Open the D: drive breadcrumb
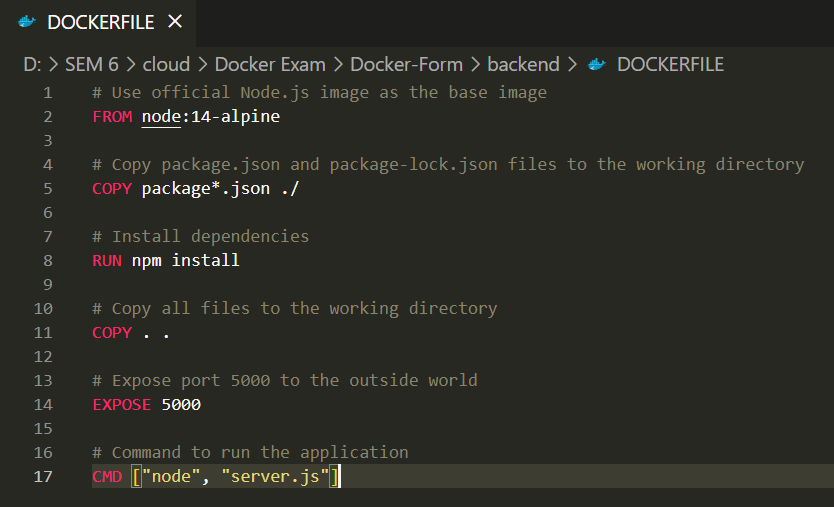This screenshot has width=834, height=507. click(32, 64)
